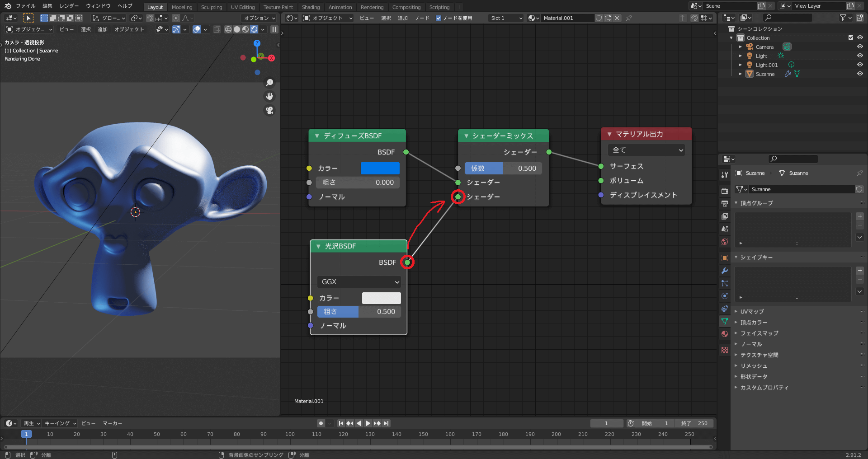Collapse the シェイプキー panel

click(x=736, y=258)
